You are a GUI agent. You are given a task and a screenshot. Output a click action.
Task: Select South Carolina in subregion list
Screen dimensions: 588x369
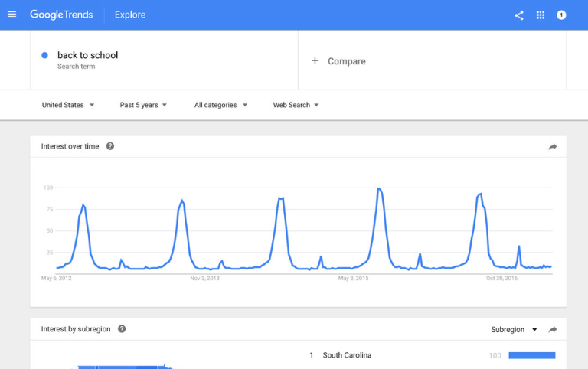coord(347,355)
